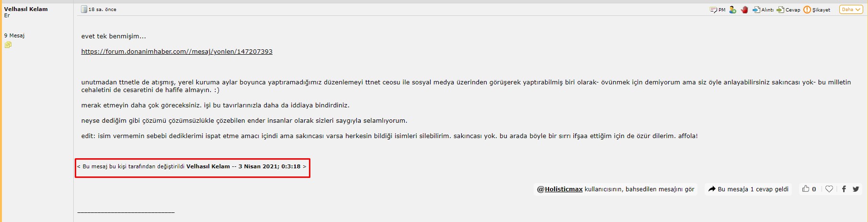This screenshot has height=222, width=868.
Task: Open Velhasıl Kelam's profile
Action: pyautogui.click(x=26, y=9)
